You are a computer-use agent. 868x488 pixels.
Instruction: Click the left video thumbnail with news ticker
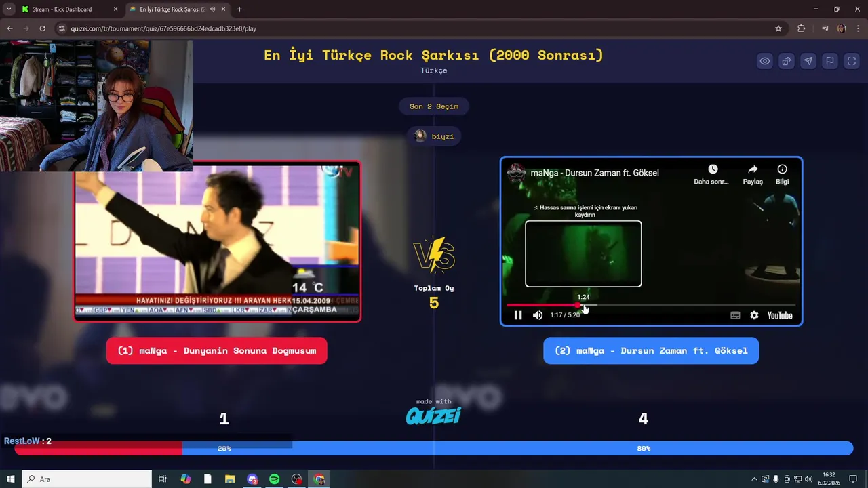pyautogui.click(x=217, y=241)
